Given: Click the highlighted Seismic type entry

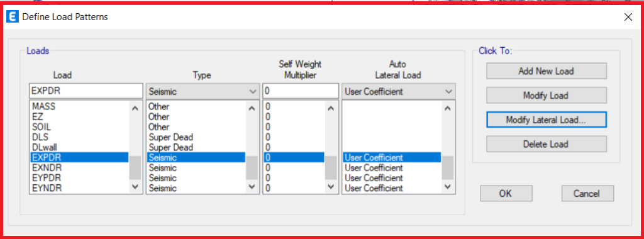Looking at the screenshot, I should coord(196,157).
